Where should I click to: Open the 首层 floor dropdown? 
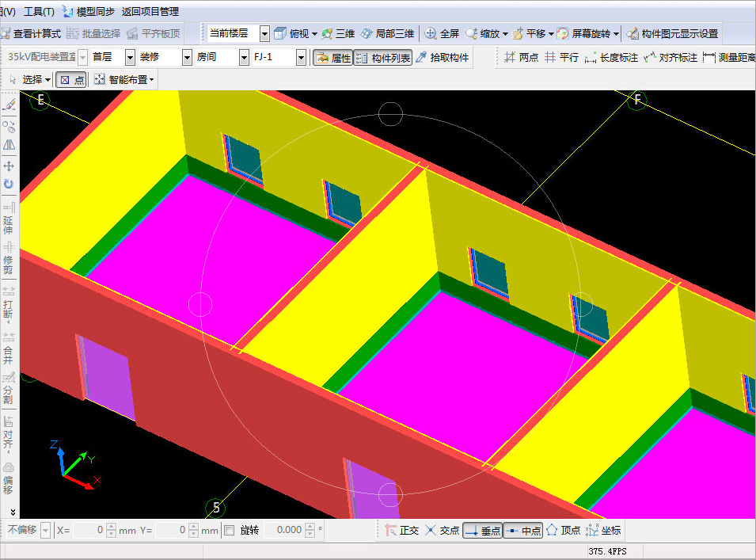tap(130, 57)
